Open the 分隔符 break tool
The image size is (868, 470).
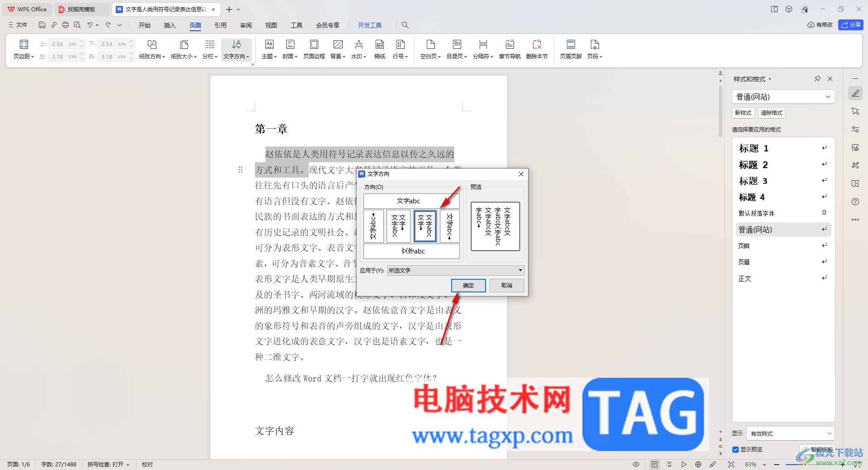click(483, 49)
